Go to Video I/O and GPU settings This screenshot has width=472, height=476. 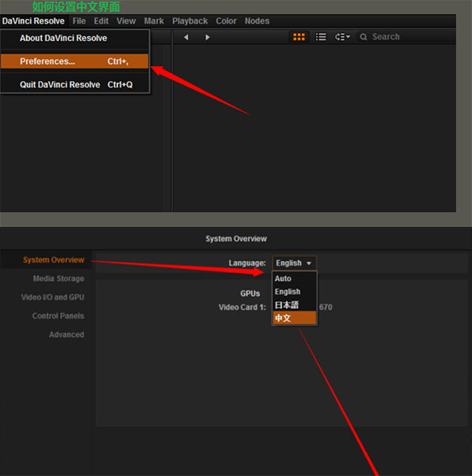tap(53, 297)
